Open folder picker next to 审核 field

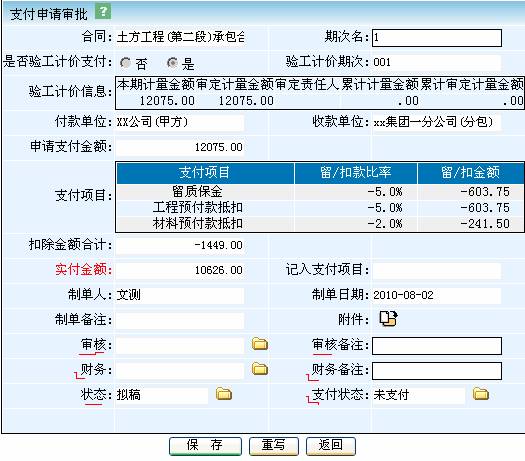260,344
